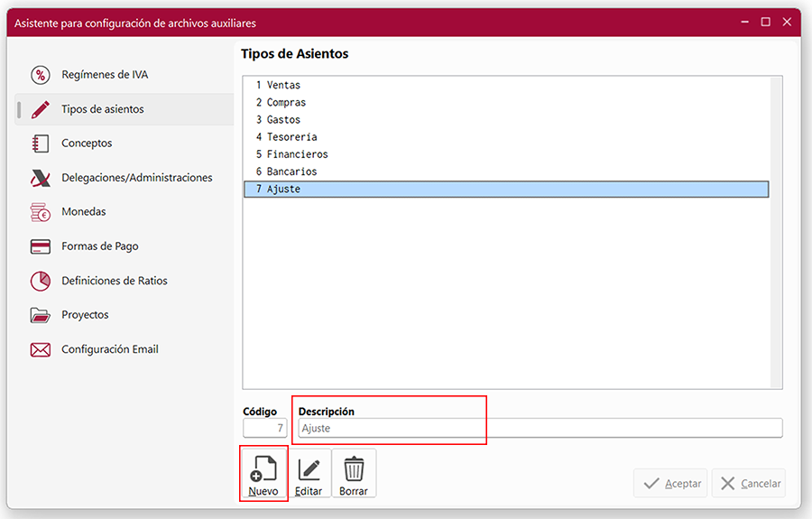Select row 3 Gastos
This screenshot has width=812, height=519.
click(506, 120)
